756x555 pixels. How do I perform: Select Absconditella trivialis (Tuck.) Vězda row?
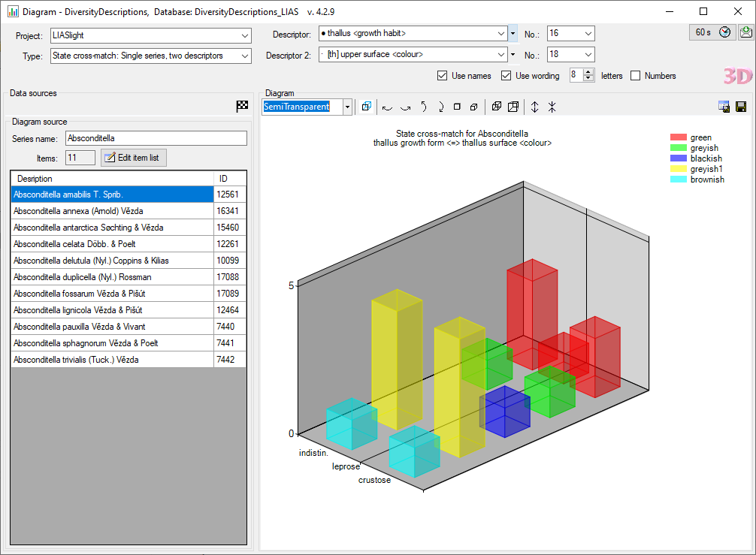[x=112, y=360]
